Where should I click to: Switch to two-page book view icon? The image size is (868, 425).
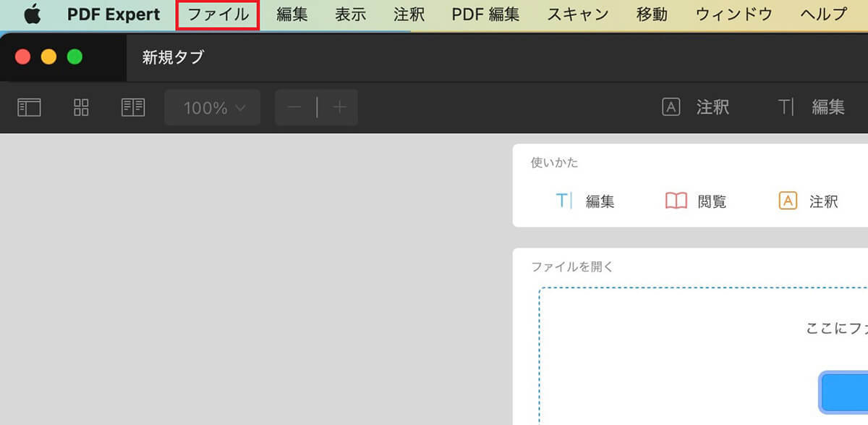pyautogui.click(x=133, y=108)
